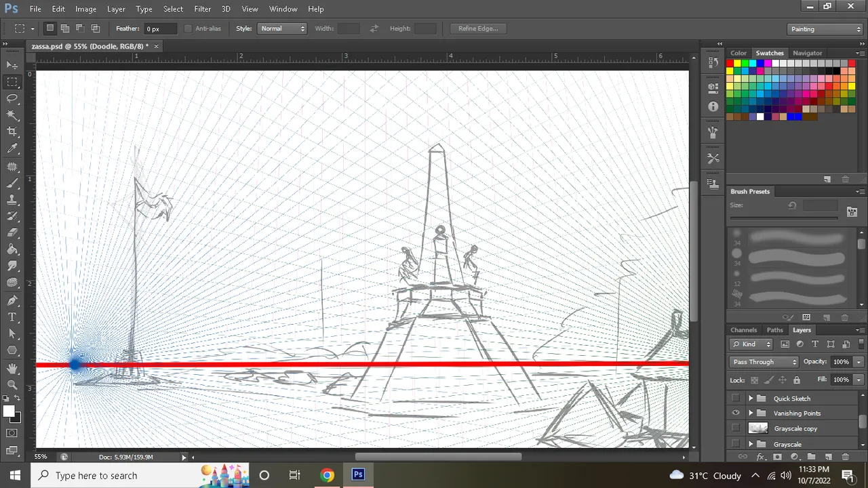The image size is (868, 488).
Task: Click Add to selection option button
Action: point(65,28)
